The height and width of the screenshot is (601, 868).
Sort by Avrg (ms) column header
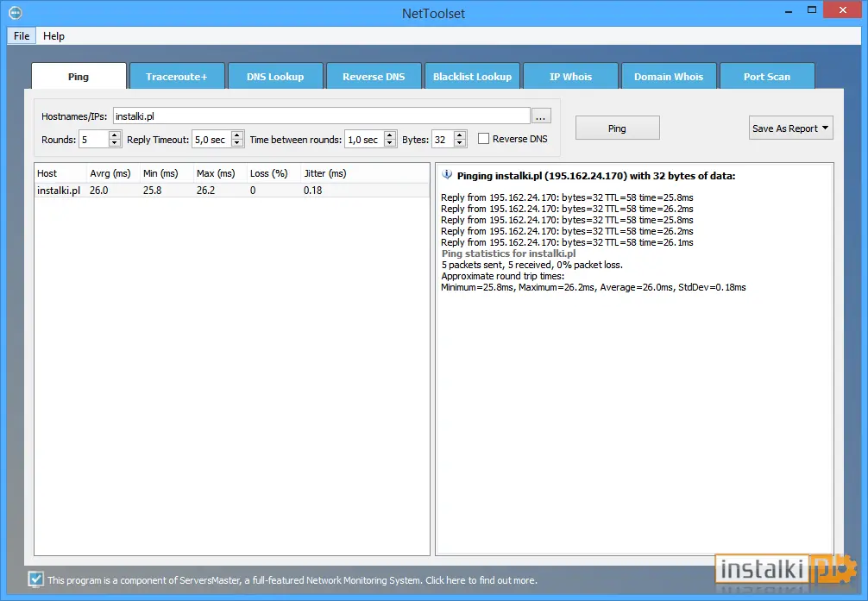point(112,173)
